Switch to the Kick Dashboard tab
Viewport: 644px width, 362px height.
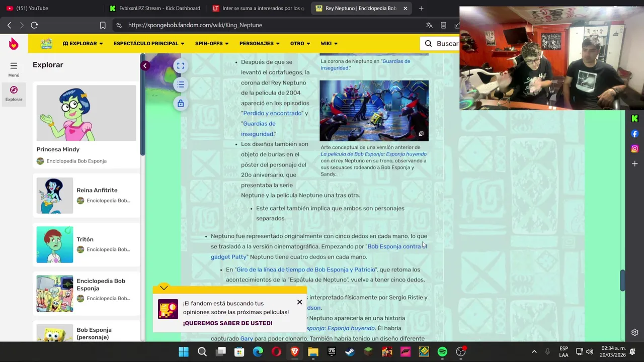(155, 8)
